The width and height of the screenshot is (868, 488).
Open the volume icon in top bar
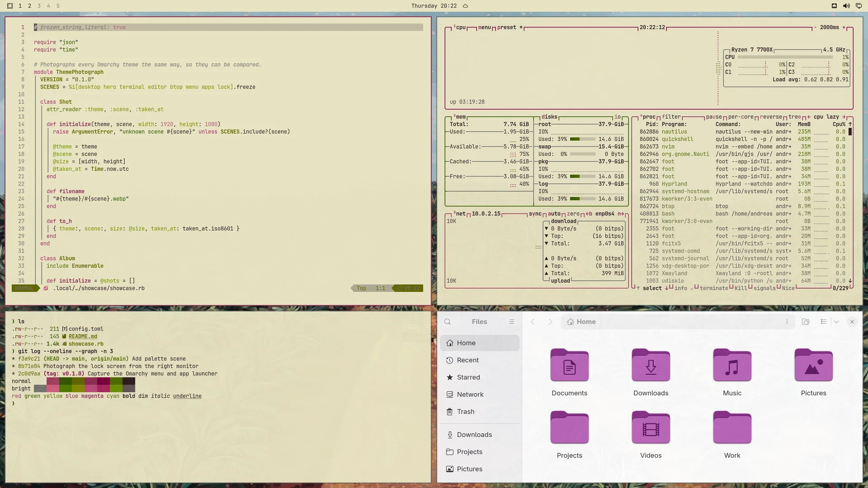point(846,6)
